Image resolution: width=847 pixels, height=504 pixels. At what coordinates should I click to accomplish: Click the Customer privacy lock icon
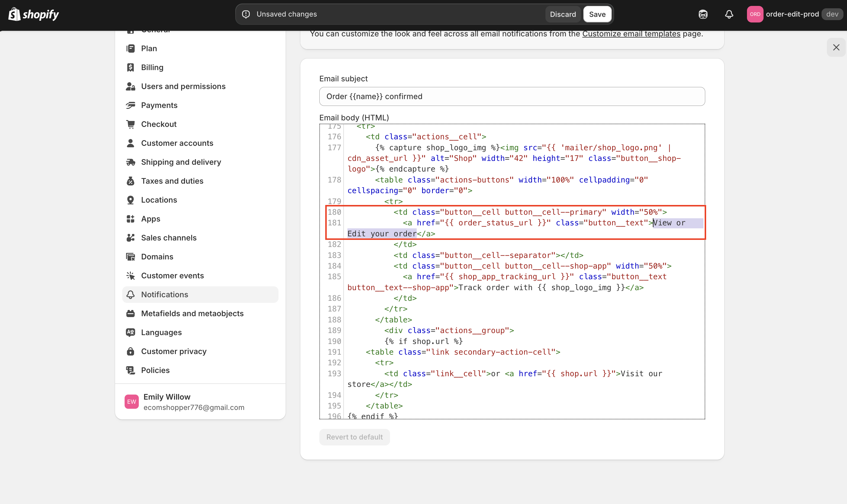[x=131, y=351]
